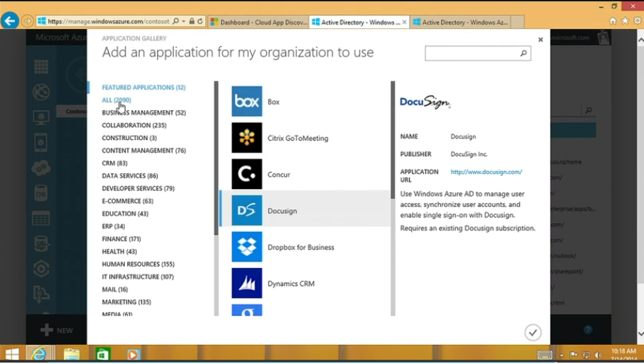644x364 pixels.
Task: Close the application gallery dialog
Action: [x=540, y=40]
